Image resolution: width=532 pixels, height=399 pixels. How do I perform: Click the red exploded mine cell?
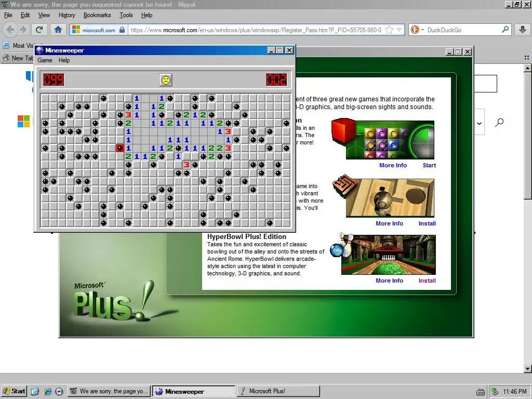120,148
